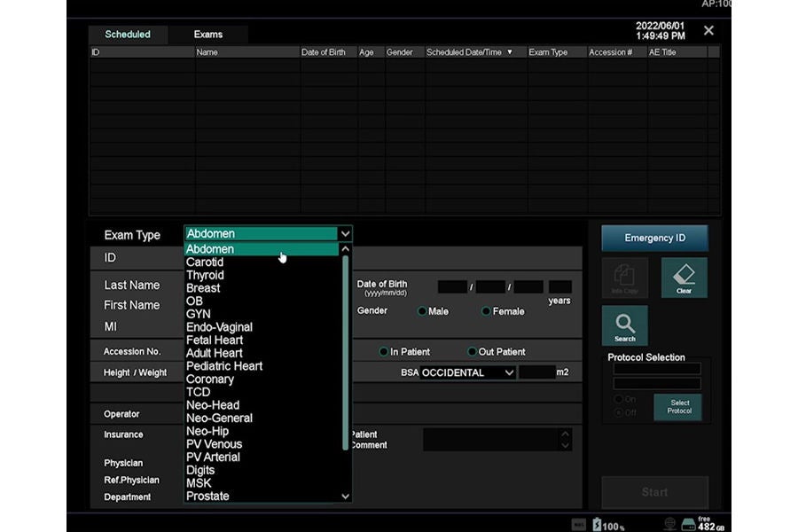
Task: Click the Exam Type list scrollbar thumb
Action: (x=346, y=353)
